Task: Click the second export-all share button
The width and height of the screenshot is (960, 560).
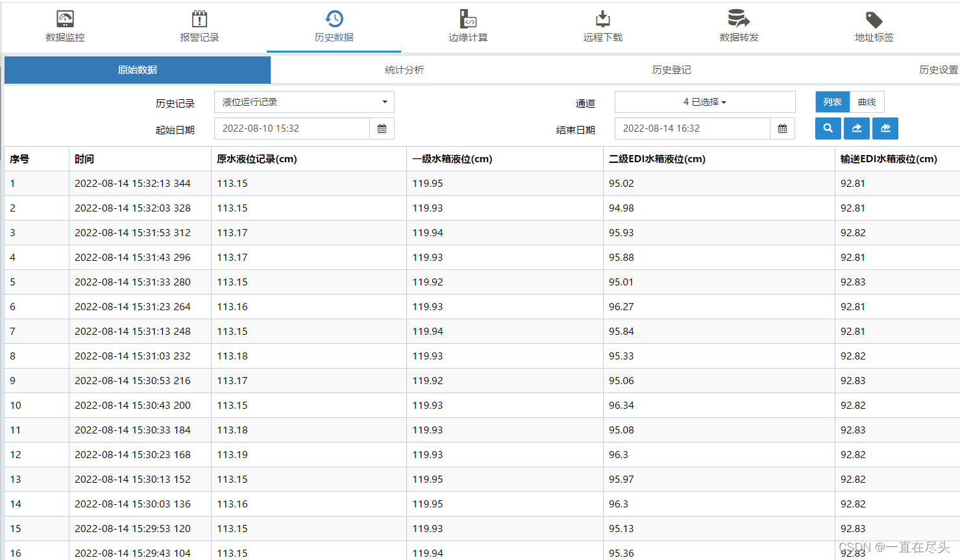Action: coord(885,128)
